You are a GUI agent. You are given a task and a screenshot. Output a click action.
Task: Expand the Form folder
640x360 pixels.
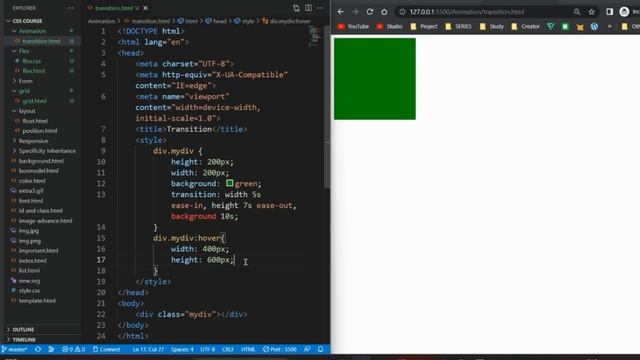coord(25,81)
